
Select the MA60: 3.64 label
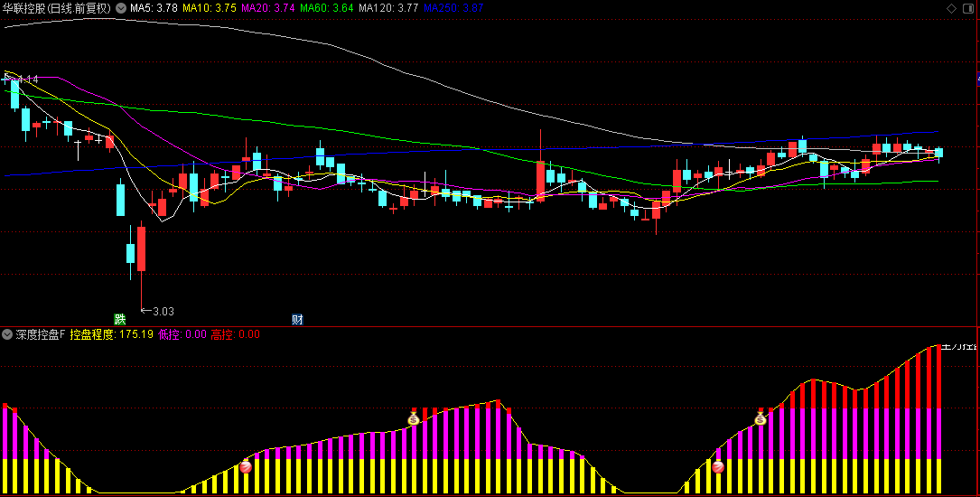tap(327, 8)
